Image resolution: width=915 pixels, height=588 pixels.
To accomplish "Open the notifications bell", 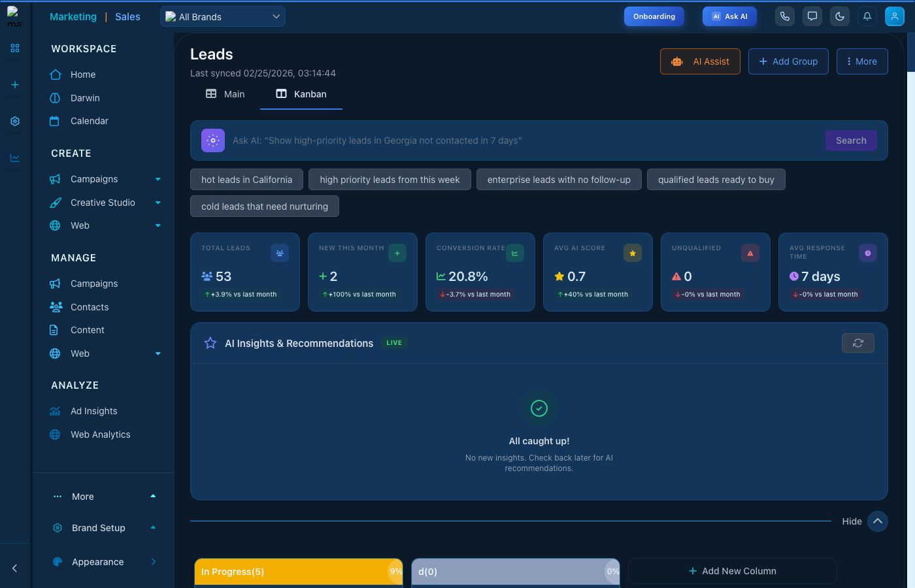I will [867, 16].
